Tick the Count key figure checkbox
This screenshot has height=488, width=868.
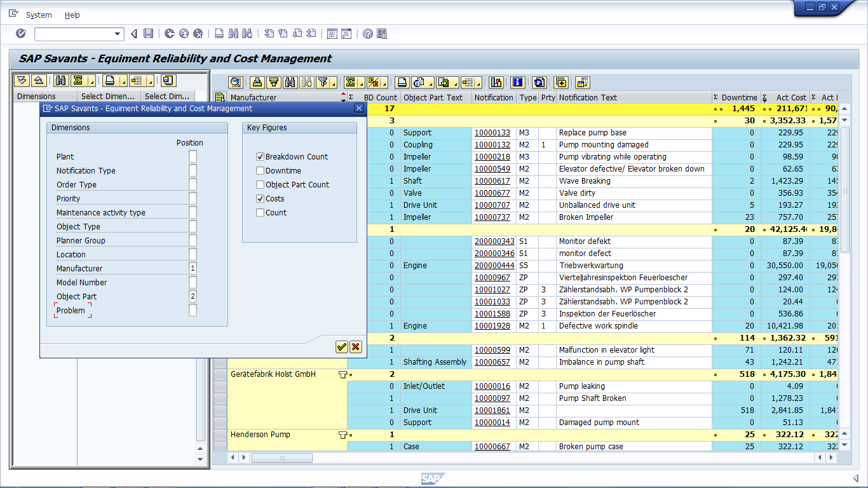(x=260, y=212)
